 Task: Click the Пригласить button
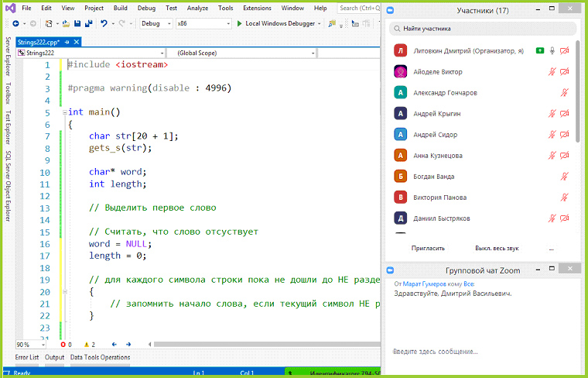tap(427, 249)
